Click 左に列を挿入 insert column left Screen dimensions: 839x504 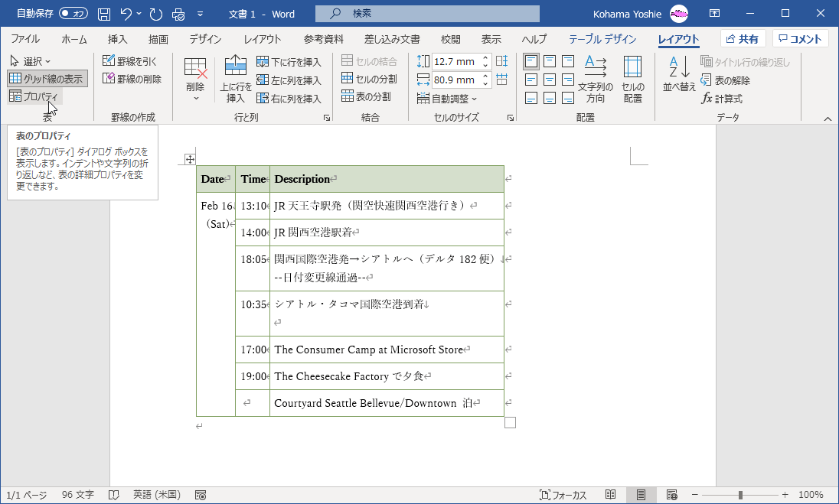point(289,80)
